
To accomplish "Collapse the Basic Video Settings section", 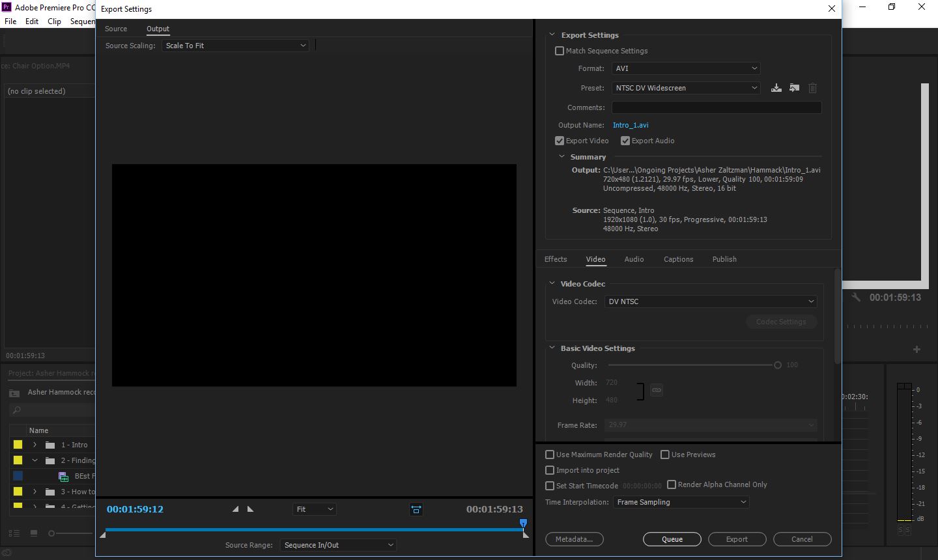I will tap(552, 348).
